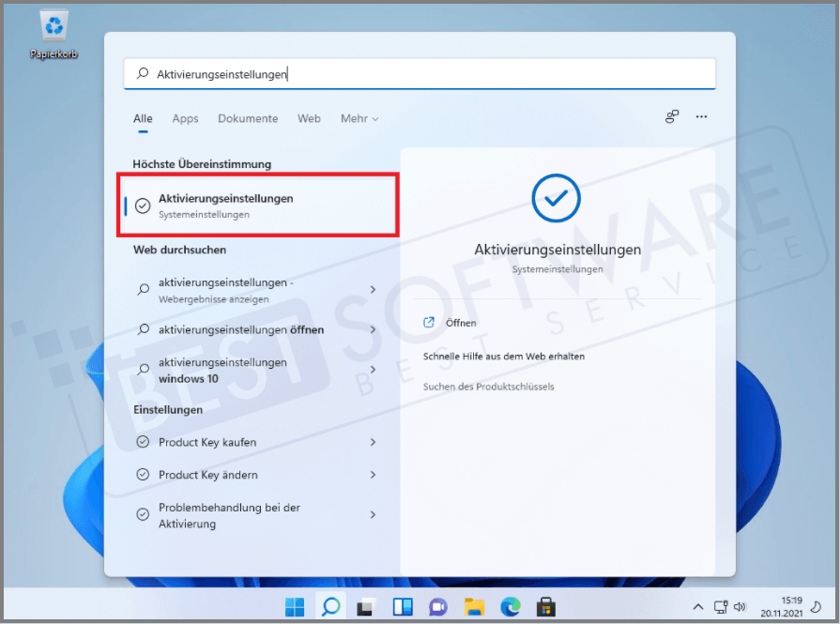
Task: Select the Search icon on the taskbar
Action: click(329, 607)
